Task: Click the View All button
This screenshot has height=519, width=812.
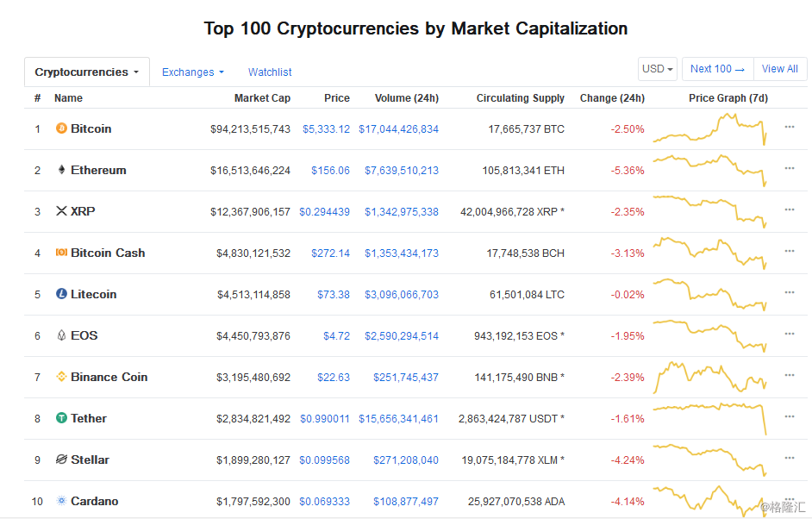Action: point(780,69)
